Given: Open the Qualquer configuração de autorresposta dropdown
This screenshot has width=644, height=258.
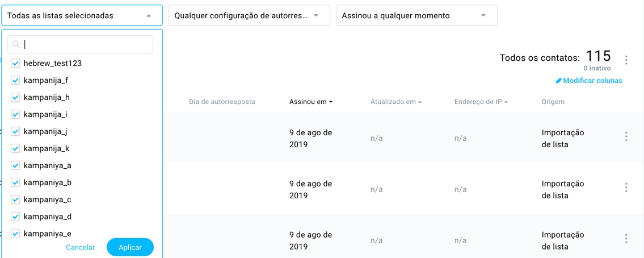Looking at the screenshot, I should click(x=249, y=16).
